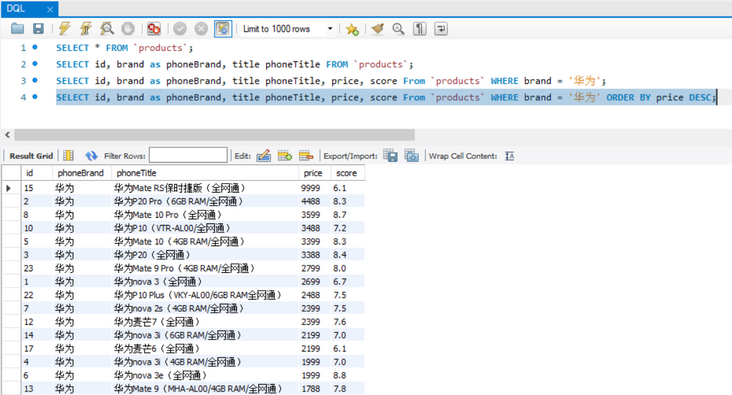This screenshot has width=732, height=395.
Task: Click the editor horizontal scrollbar thumb
Action: [x=214, y=135]
